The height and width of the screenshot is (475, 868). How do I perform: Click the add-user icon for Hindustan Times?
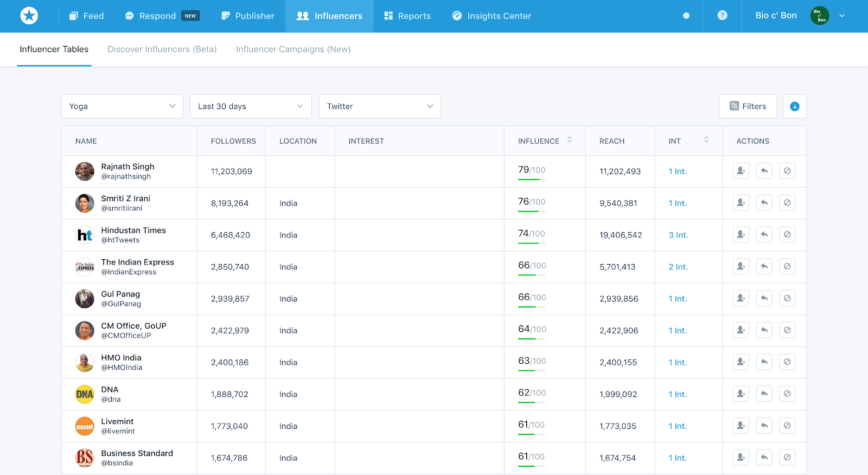click(x=741, y=235)
